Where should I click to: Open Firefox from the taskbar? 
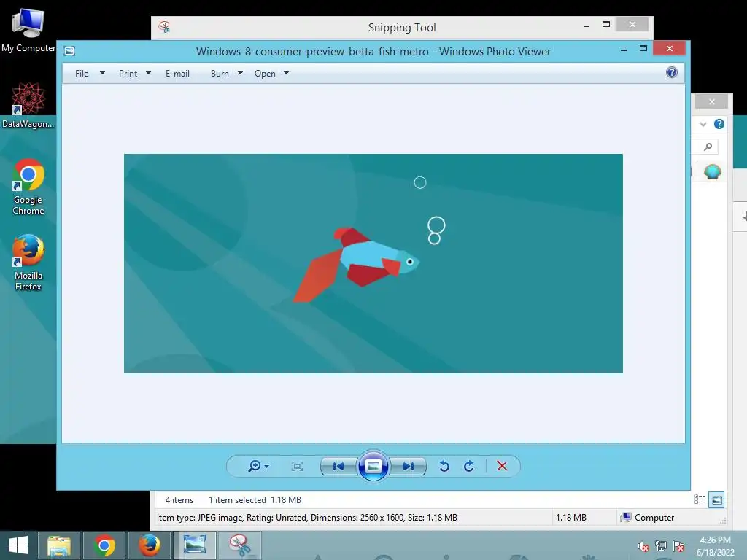click(x=149, y=545)
